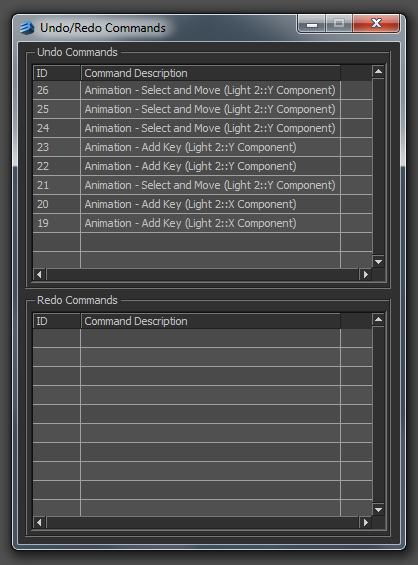
Task: Select undo command 21 Select and Move
Action: pos(203,185)
